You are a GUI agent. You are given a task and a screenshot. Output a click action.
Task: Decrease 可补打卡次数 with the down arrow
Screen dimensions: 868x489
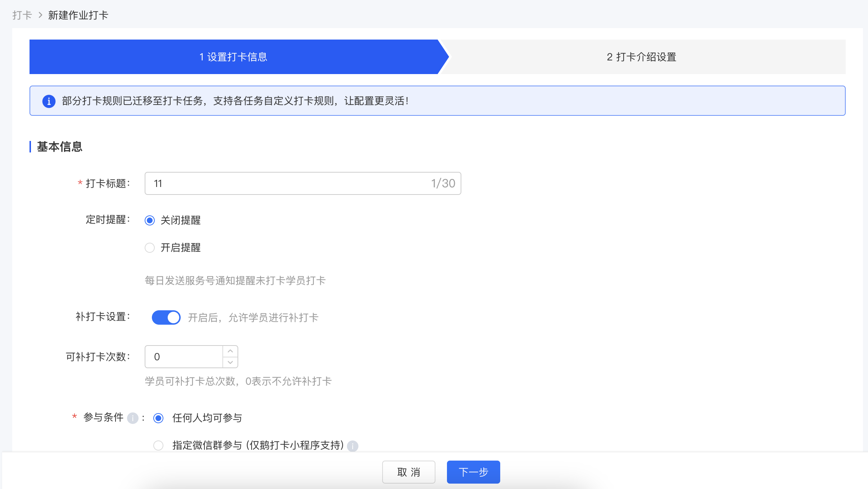pyautogui.click(x=230, y=362)
